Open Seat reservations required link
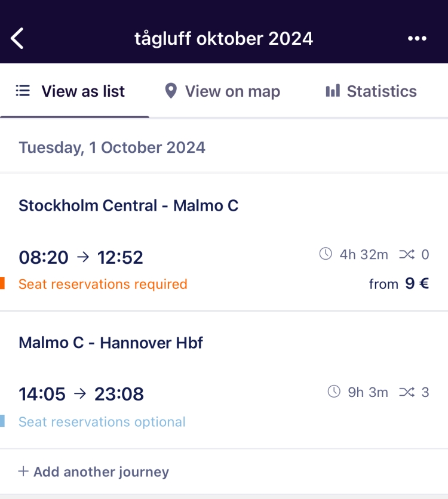This screenshot has width=448, height=499. point(103,284)
